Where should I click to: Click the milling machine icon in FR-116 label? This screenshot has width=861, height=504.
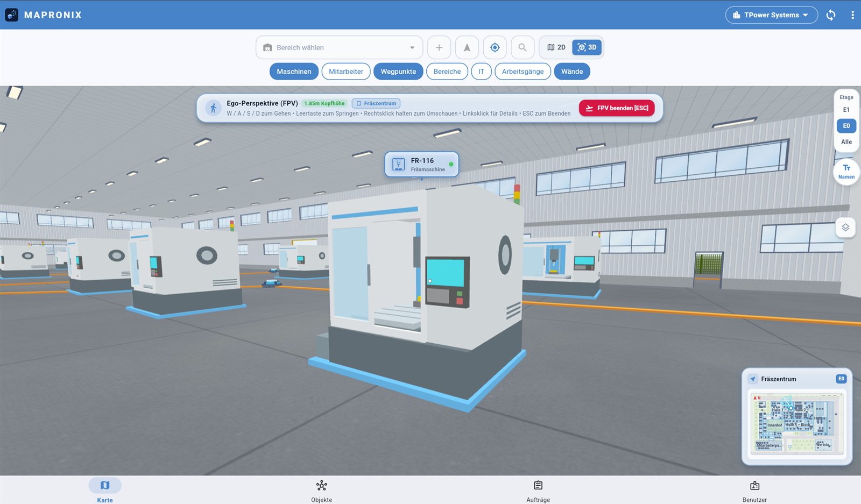point(398,164)
